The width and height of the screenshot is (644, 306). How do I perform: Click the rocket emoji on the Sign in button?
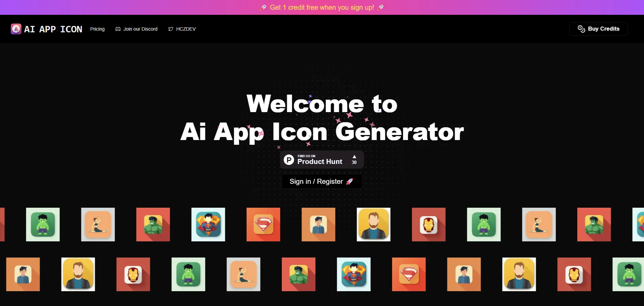[x=350, y=181]
